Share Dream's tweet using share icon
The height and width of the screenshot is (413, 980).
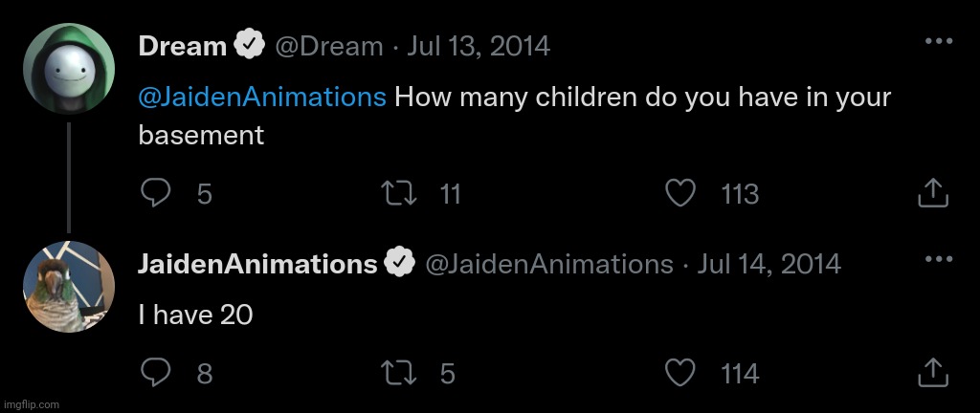(933, 193)
